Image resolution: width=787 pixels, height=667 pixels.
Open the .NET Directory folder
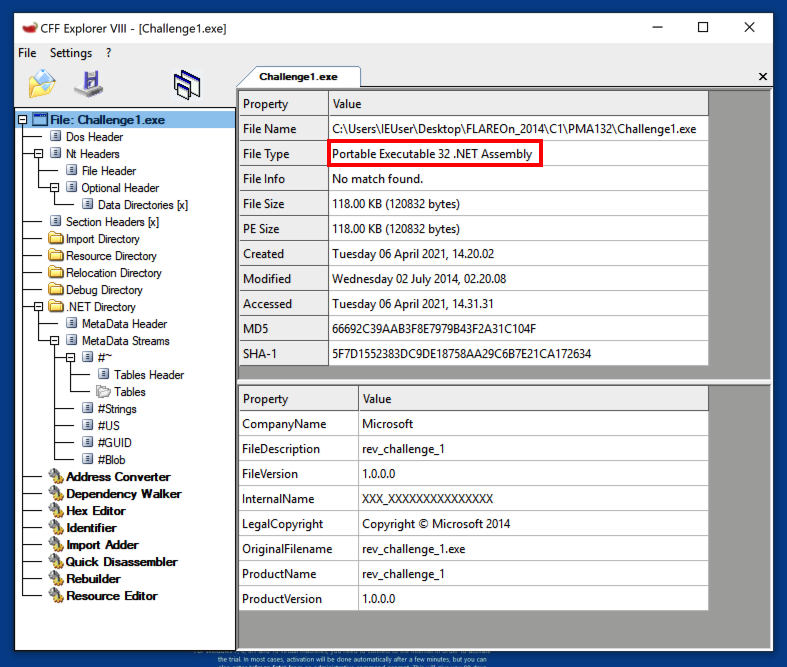point(101,307)
